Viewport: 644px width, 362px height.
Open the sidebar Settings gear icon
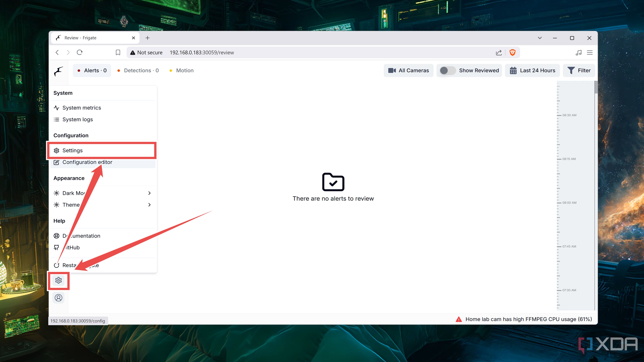tap(59, 280)
